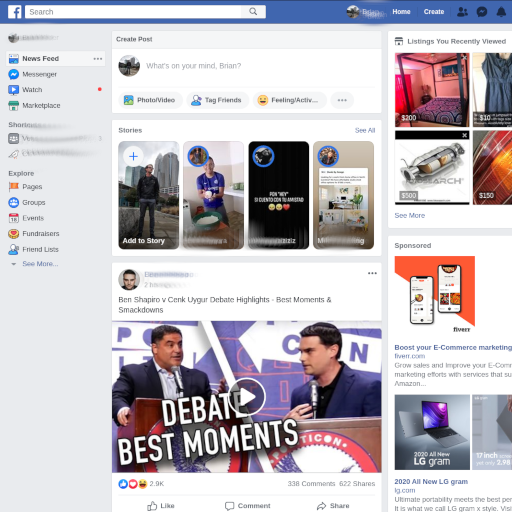The image size is (512, 512).
Task: Click the search magnifier icon
Action: tap(253, 12)
